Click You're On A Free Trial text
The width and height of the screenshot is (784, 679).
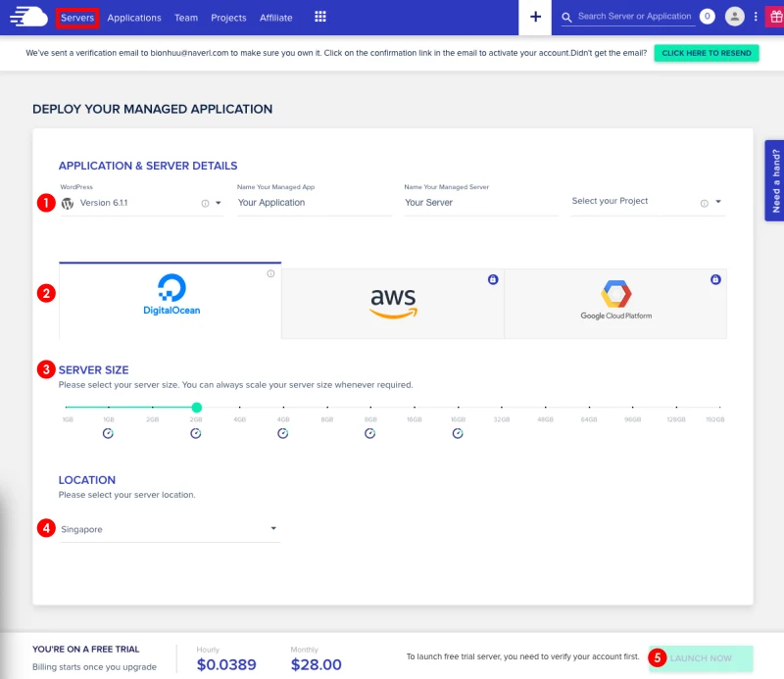[x=85, y=649]
